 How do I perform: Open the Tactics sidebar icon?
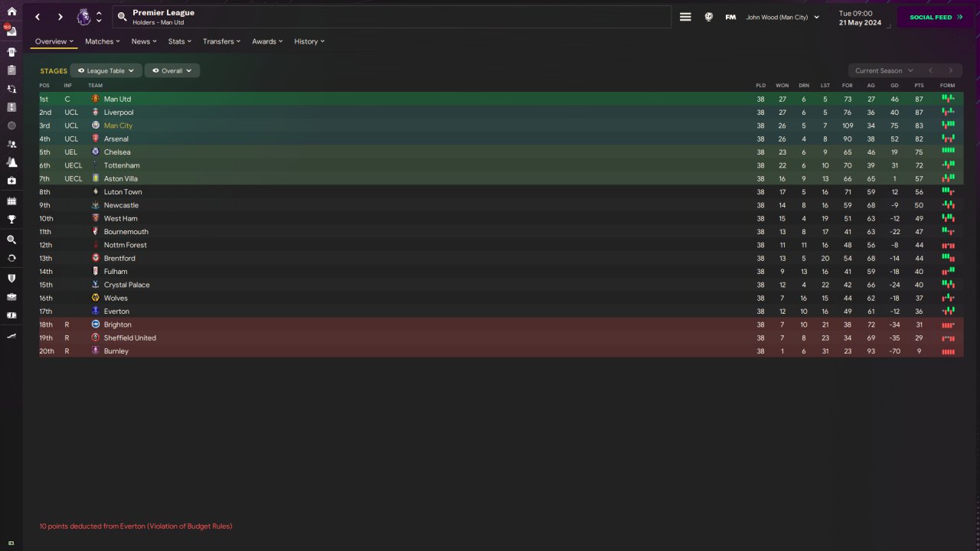pyautogui.click(x=11, y=107)
